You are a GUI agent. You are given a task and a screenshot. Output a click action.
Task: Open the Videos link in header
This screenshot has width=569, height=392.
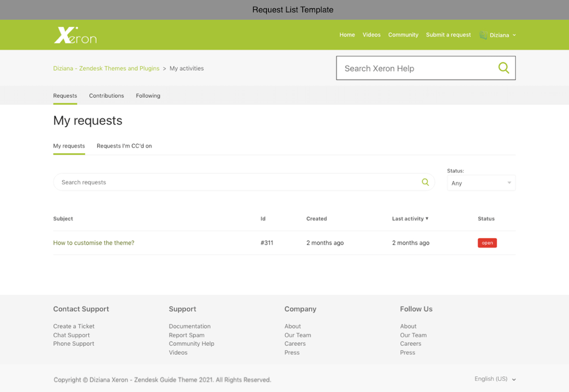(x=371, y=35)
